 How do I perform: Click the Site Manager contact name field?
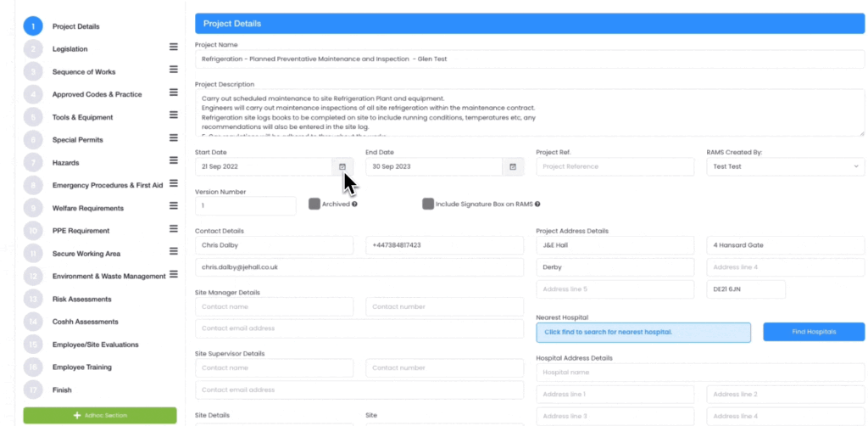(x=274, y=307)
